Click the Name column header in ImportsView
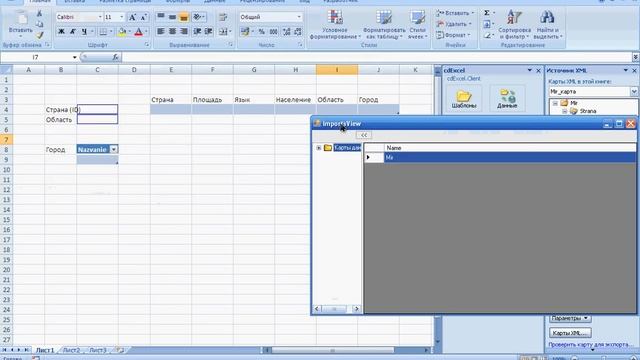The width and height of the screenshot is (640, 360). coord(510,148)
